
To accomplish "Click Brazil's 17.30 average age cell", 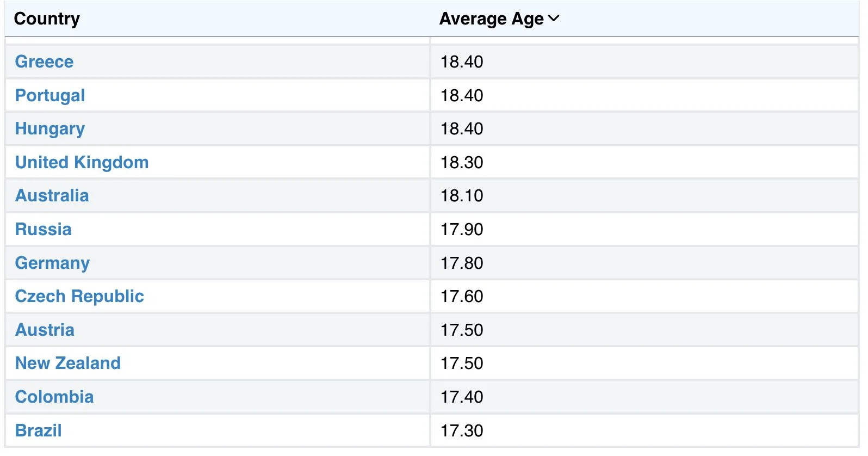I will pyautogui.click(x=462, y=430).
